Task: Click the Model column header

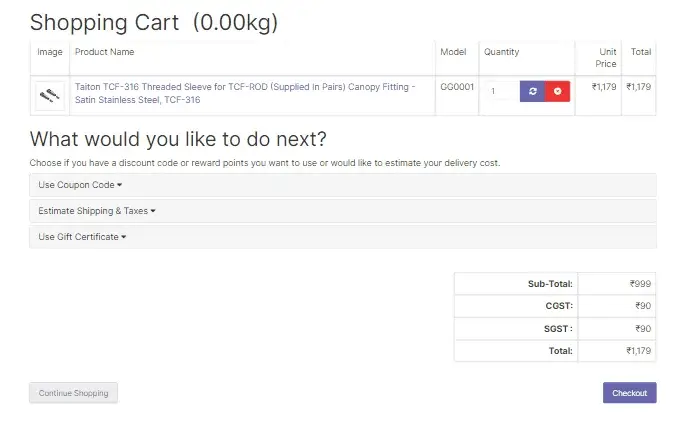Action: (x=453, y=52)
